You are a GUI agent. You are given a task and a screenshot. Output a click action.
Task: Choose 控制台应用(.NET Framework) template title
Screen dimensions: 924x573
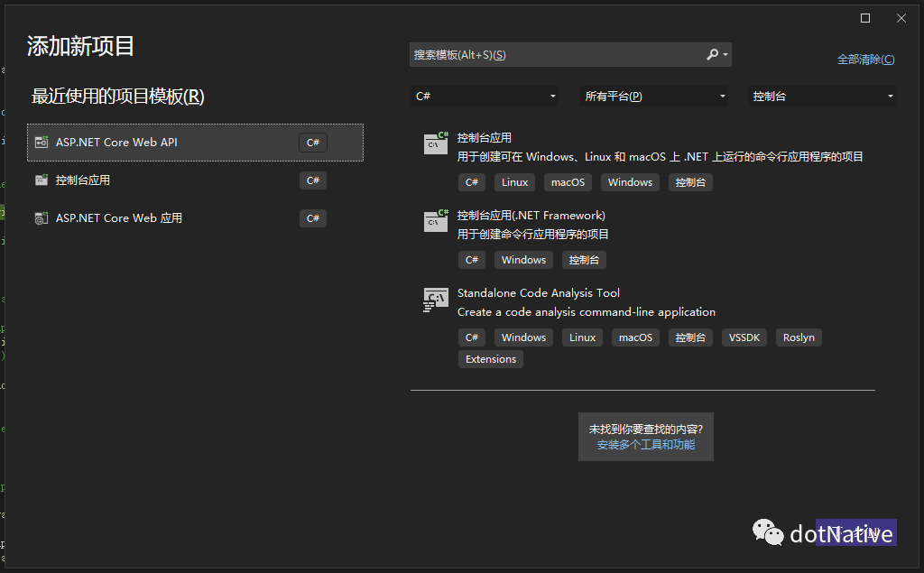pyautogui.click(x=531, y=216)
